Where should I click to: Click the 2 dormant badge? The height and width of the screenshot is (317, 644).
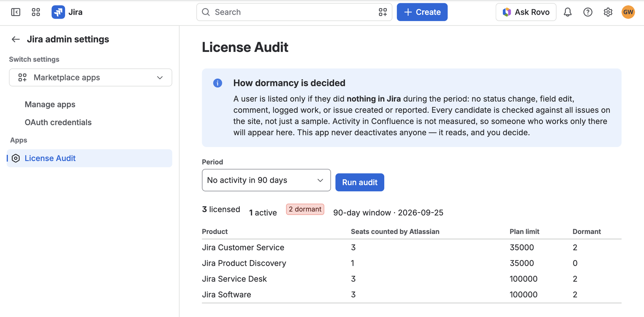pos(305,209)
